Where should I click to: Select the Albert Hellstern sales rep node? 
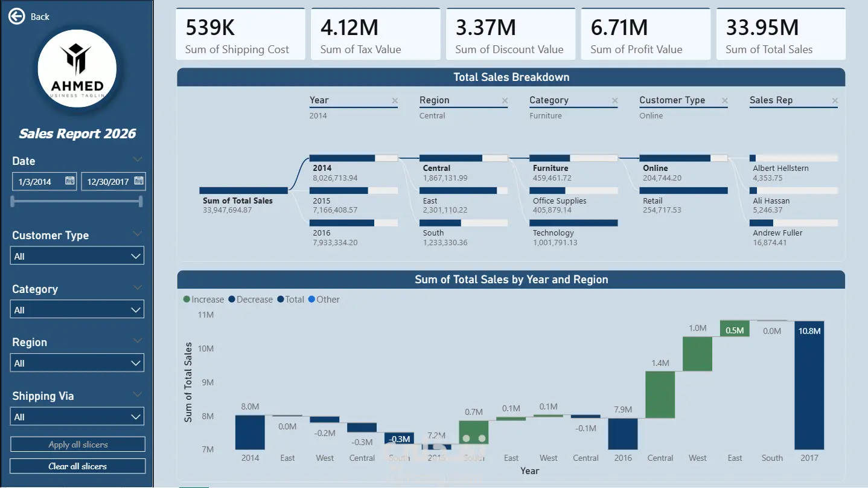tap(794, 169)
